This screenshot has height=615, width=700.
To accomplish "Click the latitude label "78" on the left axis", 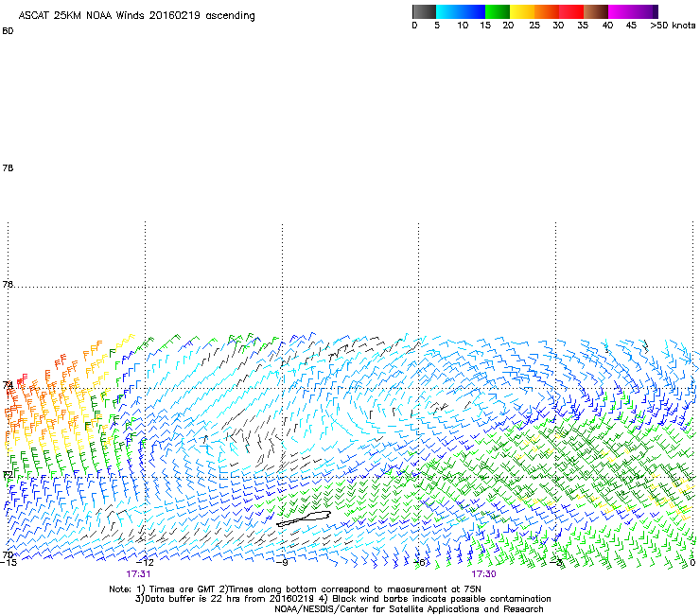I will click(x=8, y=168).
